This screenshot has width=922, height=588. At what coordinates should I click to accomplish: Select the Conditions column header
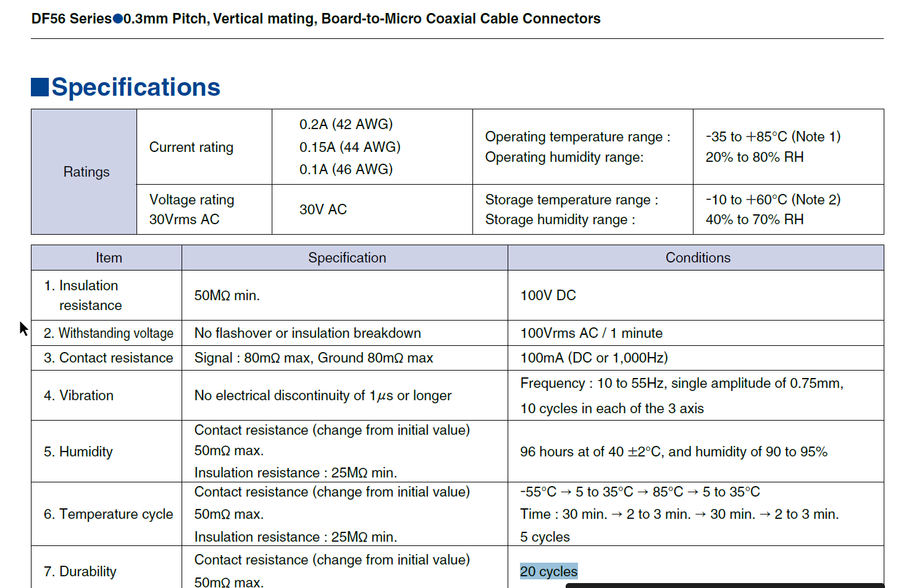(698, 258)
